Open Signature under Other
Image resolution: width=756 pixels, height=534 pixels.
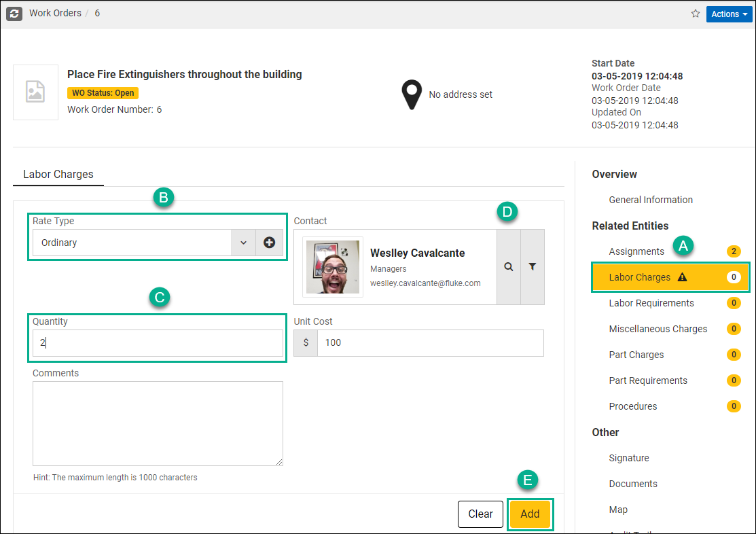tap(629, 458)
